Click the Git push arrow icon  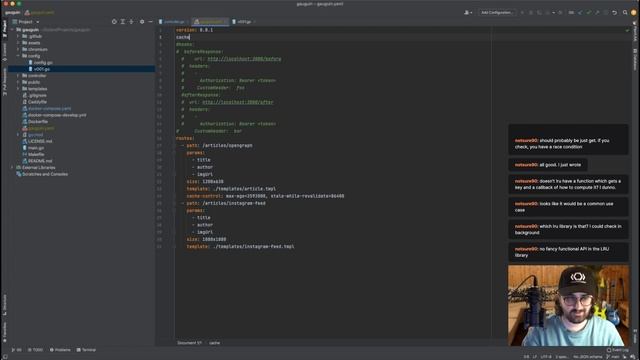click(597, 13)
